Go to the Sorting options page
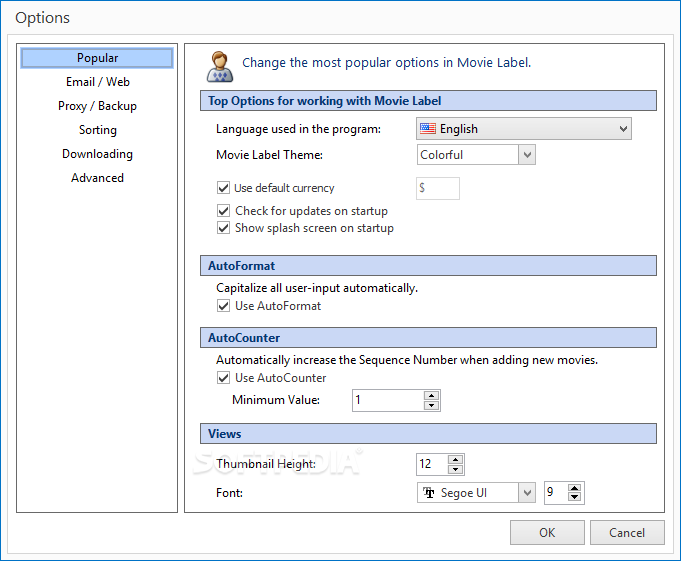 pos(97,130)
